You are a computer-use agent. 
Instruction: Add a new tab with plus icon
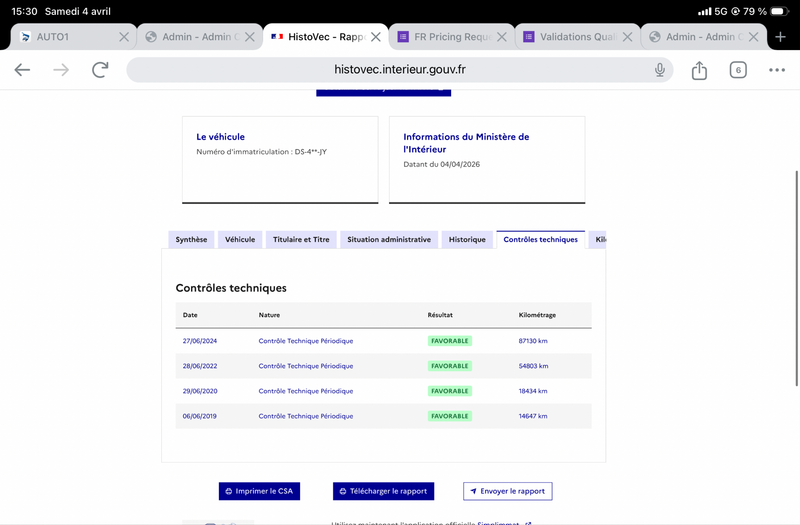pyautogui.click(x=781, y=37)
